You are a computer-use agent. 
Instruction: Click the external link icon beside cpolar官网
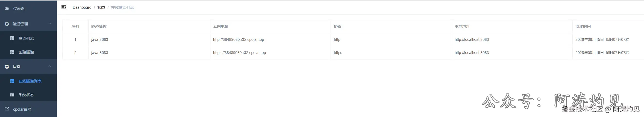tap(7, 109)
